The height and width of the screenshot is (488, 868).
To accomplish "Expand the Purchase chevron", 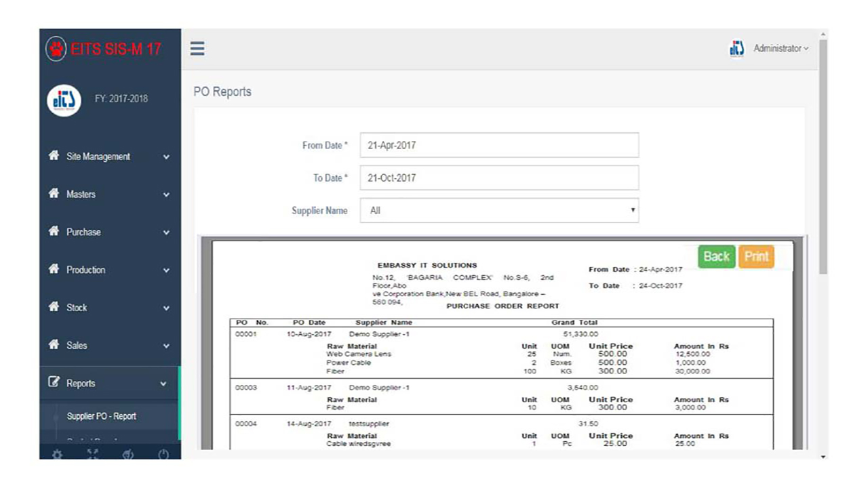I will tap(166, 232).
